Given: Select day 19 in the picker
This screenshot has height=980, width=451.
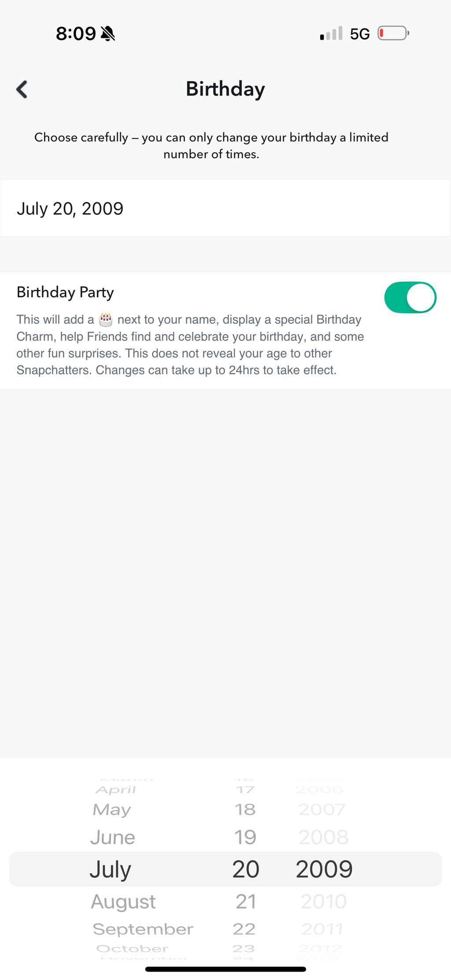Looking at the screenshot, I should pyautogui.click(x=245, y=837).
